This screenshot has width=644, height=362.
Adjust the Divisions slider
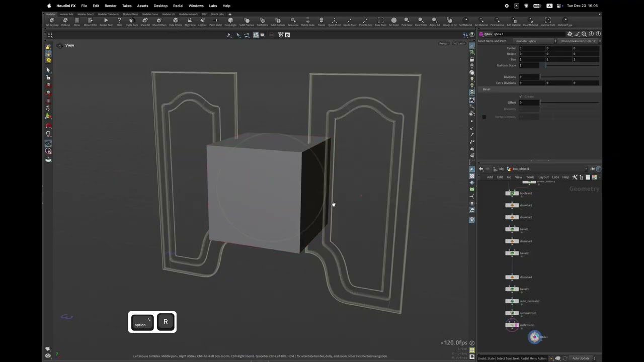click(570, 77)
